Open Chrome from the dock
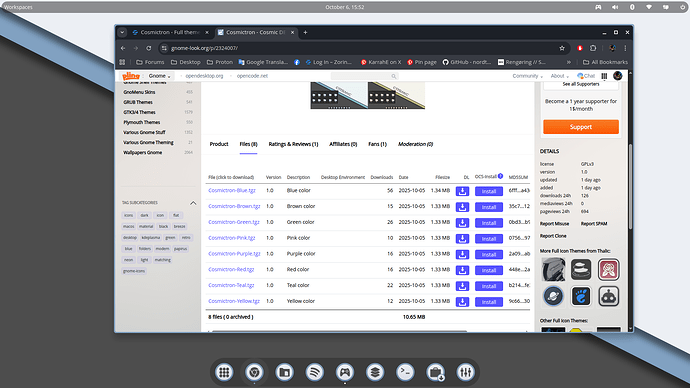The height and width of the screenshot is (388, 690). tap(254, 373)
